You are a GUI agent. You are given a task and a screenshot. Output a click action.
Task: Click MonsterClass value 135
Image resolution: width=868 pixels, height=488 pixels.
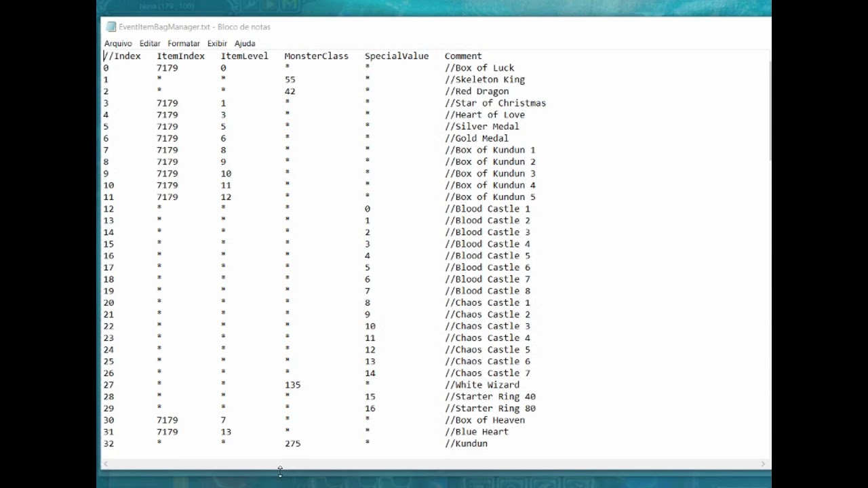coord(292,385)
